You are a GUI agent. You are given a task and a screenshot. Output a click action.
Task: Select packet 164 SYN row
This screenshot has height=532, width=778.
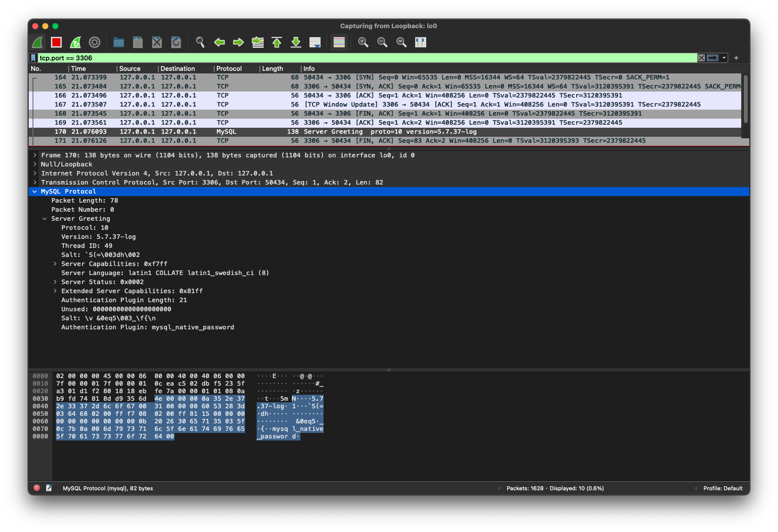coord(385,77)
